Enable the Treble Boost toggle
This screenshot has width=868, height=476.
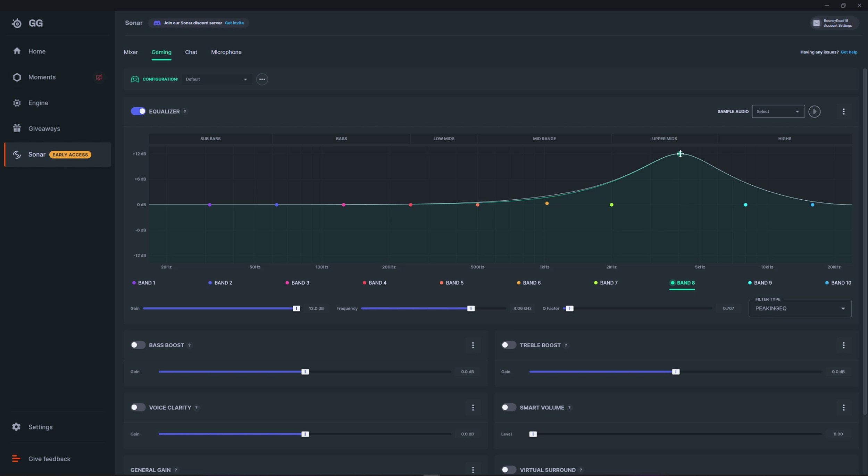509,345
